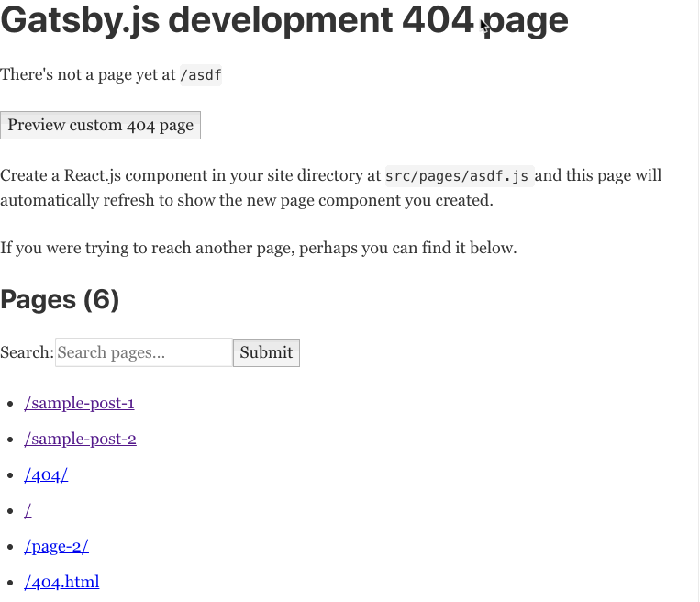Click the "There's not a page yet" text
The image size is (700, 602).
(87, 75)
